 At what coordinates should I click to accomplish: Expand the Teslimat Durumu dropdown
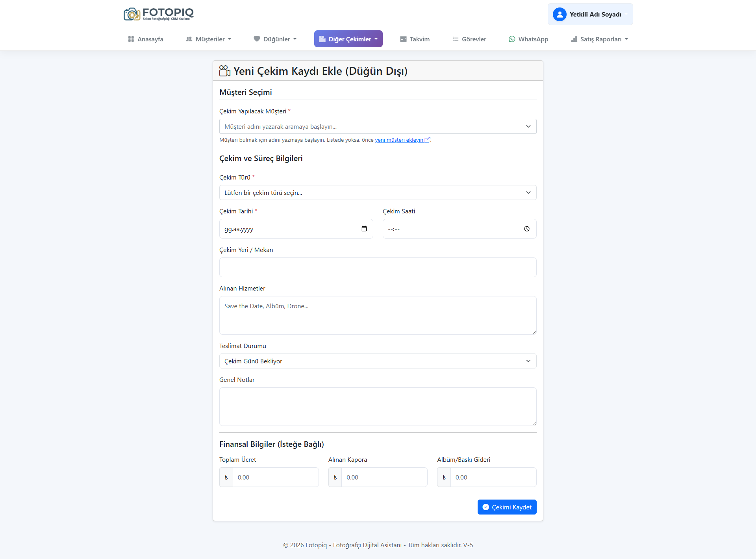pyautogui.click(x=378, y=361)
